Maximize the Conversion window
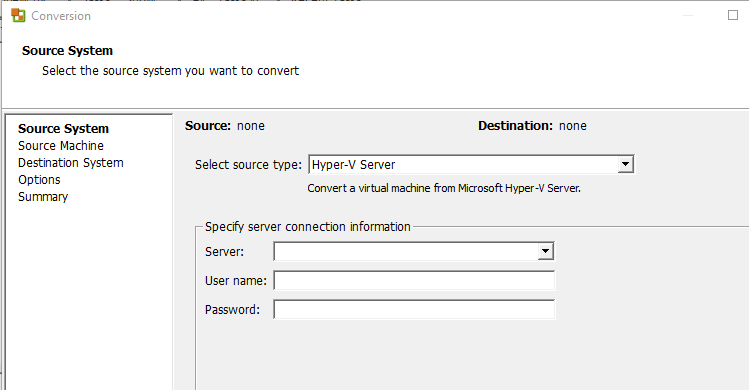749x390 pixels. pos(733,15)
